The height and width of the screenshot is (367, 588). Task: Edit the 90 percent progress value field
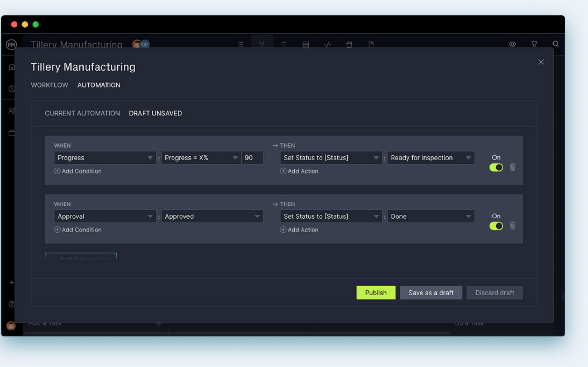[x=252, y=157]
